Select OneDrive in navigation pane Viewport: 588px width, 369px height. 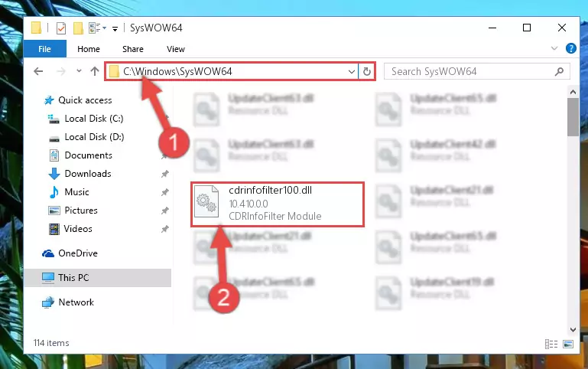click(78, 253)
